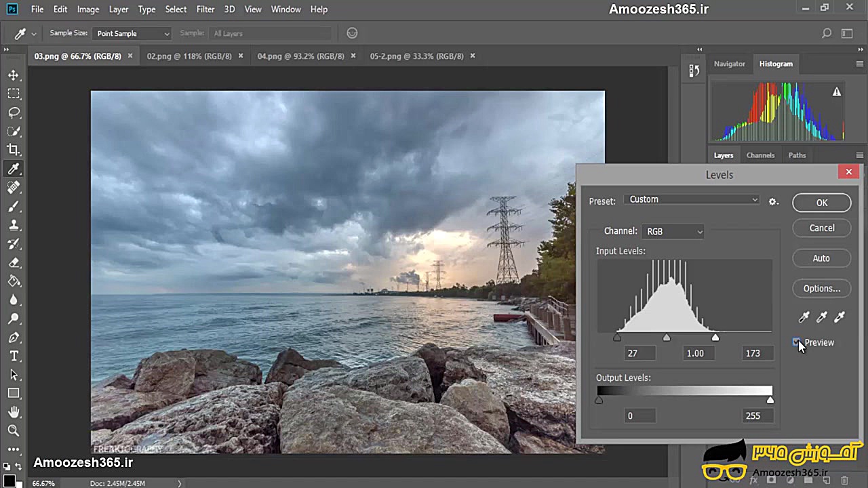Switch to the Channels panel tab
This screenshot has height=488, width=868.
click(760, 155)
